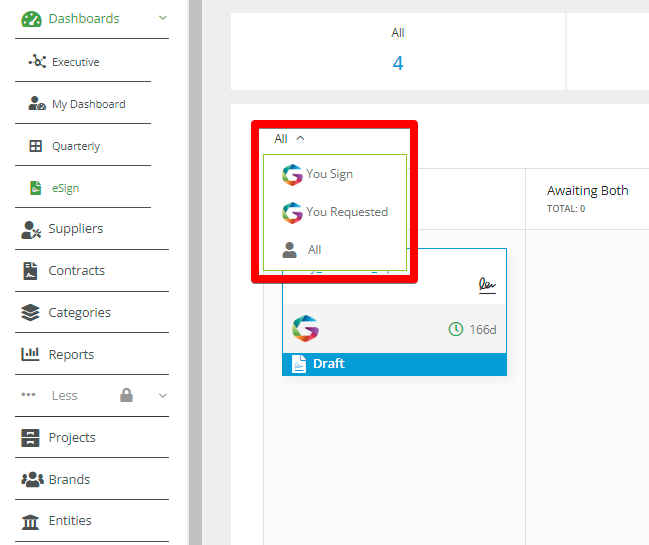This screenshot has height=545, width=649.
Task: Click the Dashboards gauge icon
Action: pos(31,19)
